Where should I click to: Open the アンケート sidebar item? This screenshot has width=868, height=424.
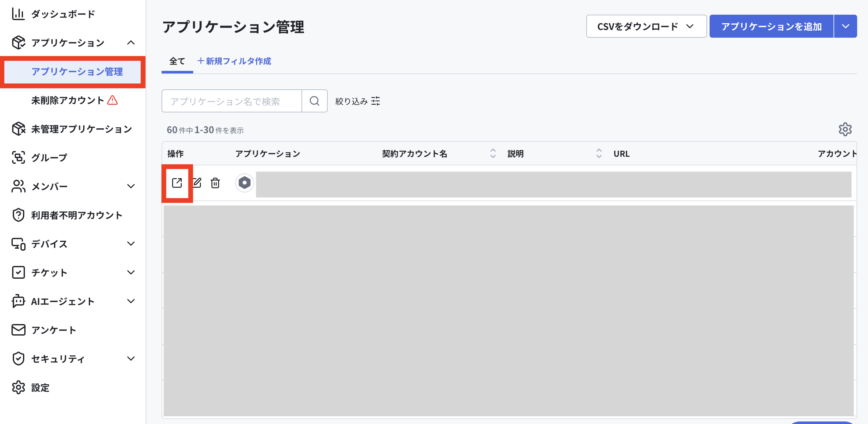(x=54, y=330)
